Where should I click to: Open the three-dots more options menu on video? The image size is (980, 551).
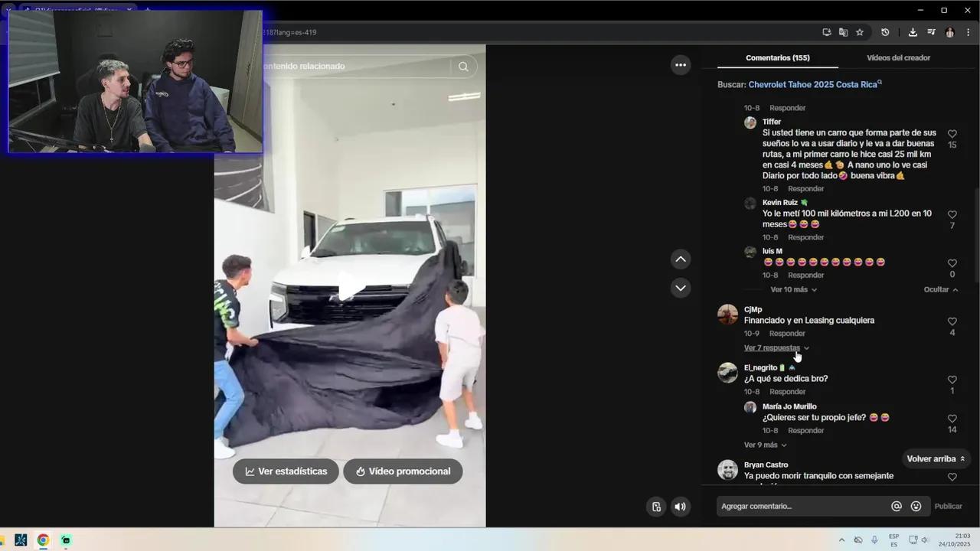(681, 65)
